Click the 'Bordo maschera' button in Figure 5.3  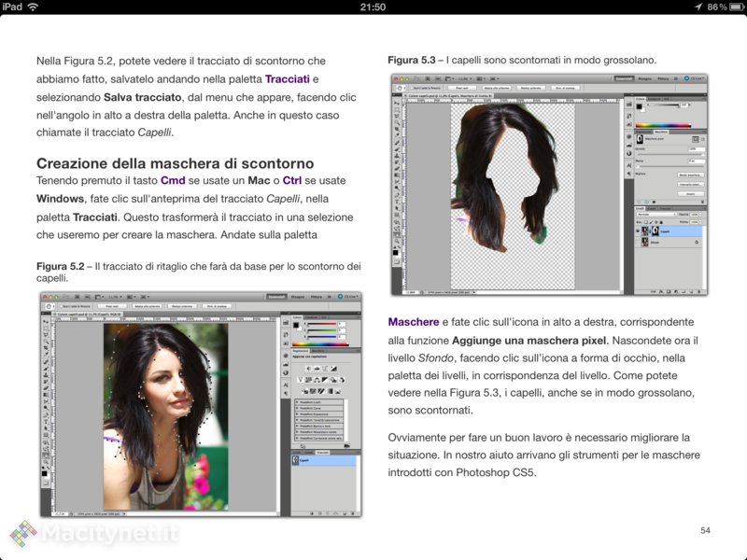(691, 175)
